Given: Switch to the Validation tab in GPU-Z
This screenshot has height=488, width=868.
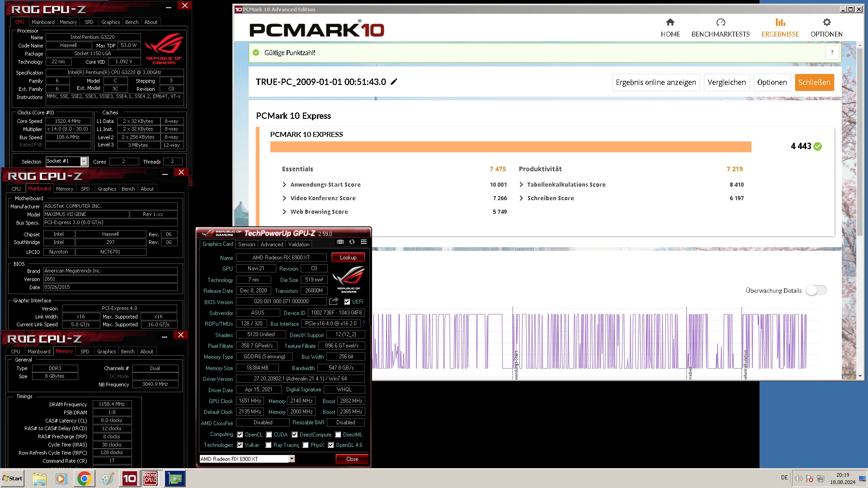Looking at the screenshot, I should (x=299, y=244).
